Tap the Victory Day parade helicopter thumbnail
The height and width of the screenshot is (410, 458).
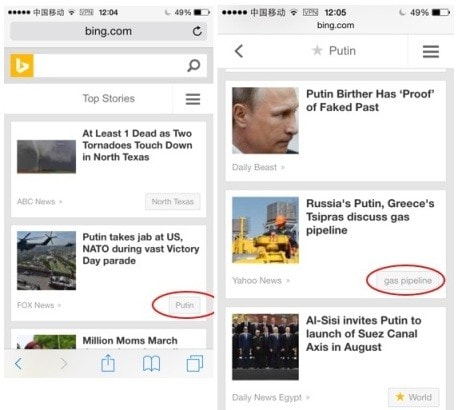(x=46, y=261)
